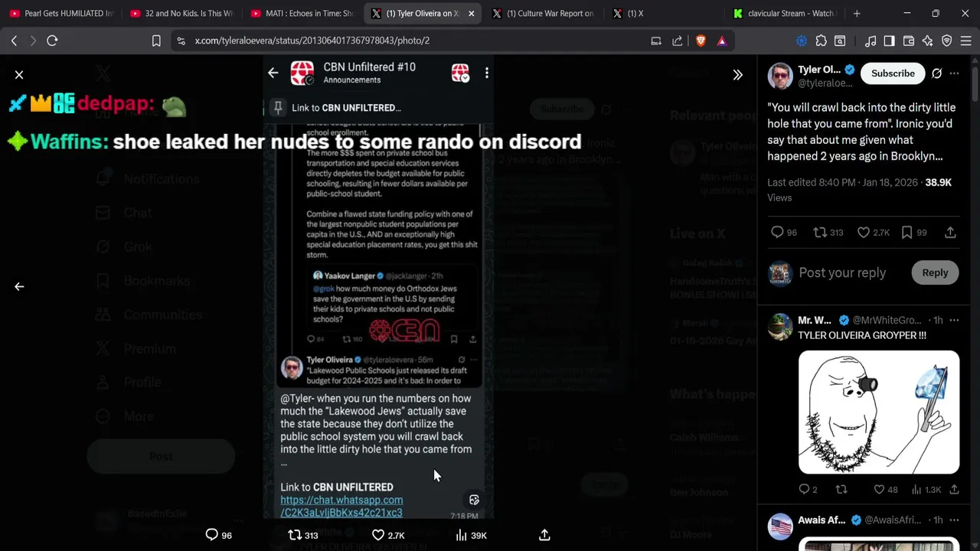Viewport: 980px width, 551px height.
Task: View bottom bar analytics 39K
Action: pyautogui.click(x=471, y=535)
